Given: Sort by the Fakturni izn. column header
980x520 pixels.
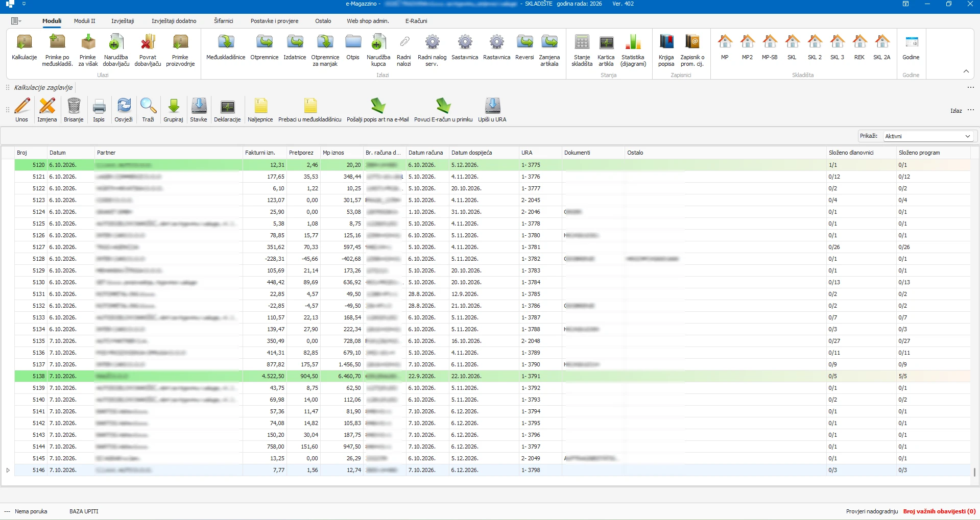Looking at the screenshot, I should click(265, 153).
